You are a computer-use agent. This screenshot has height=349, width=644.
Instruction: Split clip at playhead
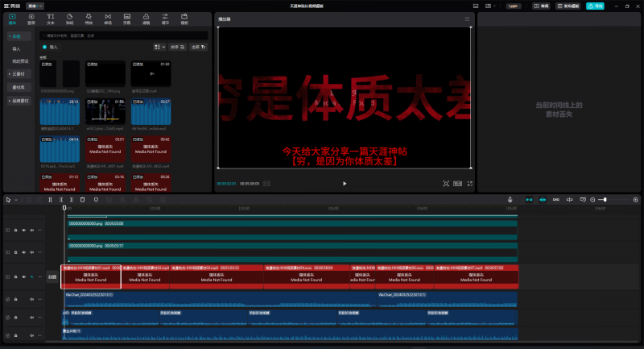tap(50, 200)
